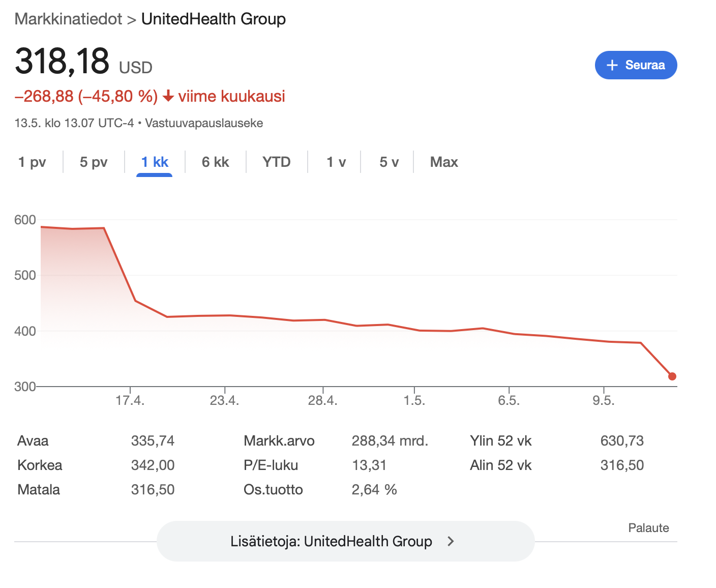
Task: Click the red endpoint dot on chart
Action: (672, 376)
